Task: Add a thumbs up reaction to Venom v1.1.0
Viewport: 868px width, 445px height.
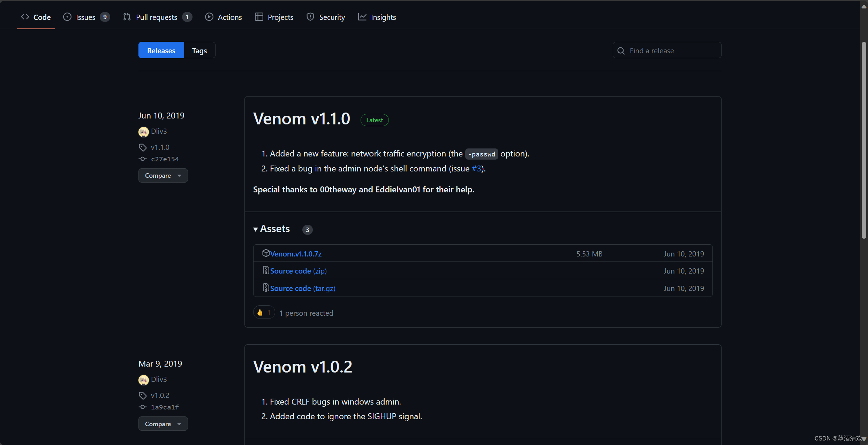Action: point(263,313)
